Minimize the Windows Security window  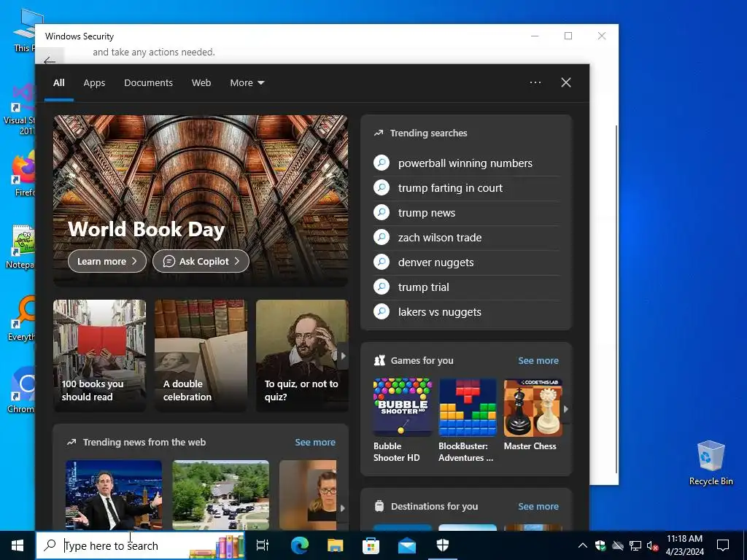pos(535,36)
